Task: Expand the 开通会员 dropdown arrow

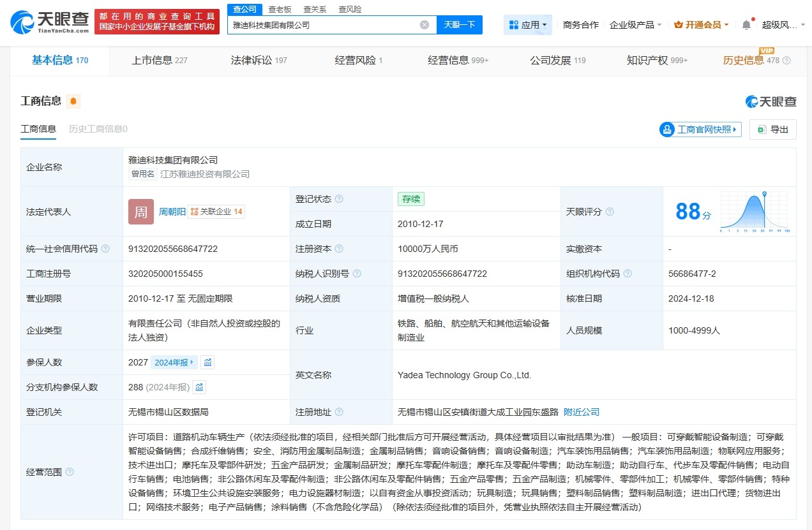Action: point(726,24)
